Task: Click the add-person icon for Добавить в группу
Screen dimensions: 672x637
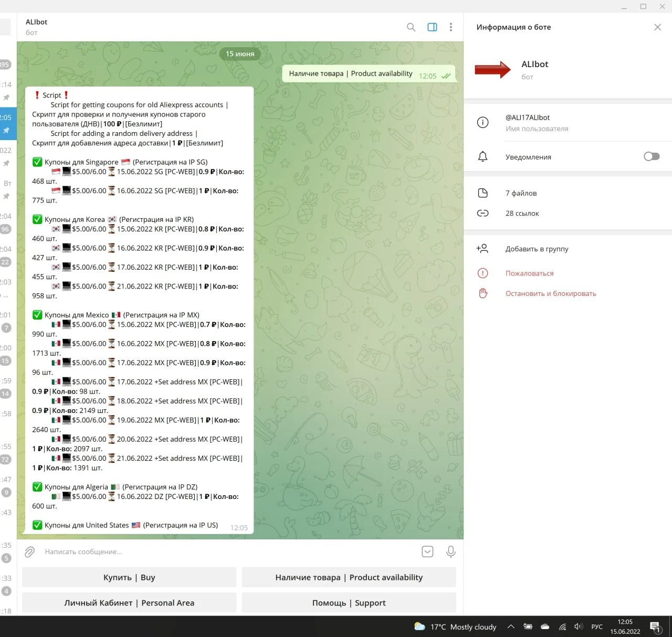Action: click(482, 249)
